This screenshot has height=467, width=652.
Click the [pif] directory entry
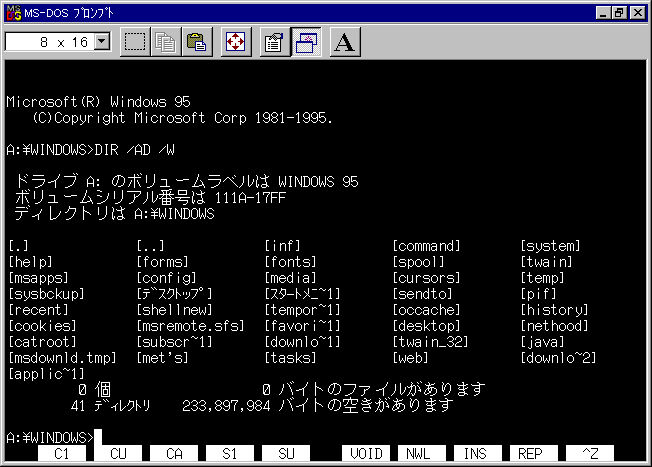click(x=538, y=294)
